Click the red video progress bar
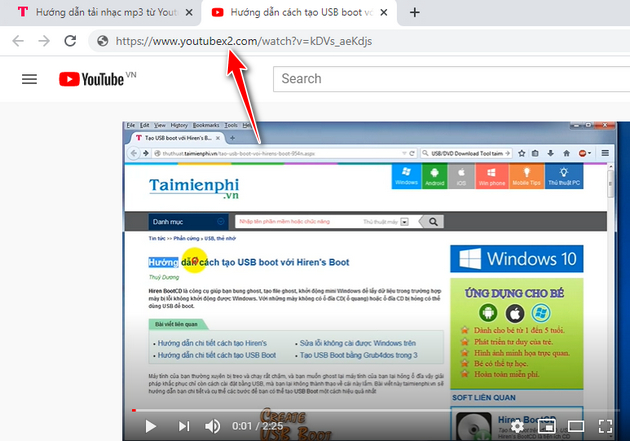Image resolution: width=630 pixels, height=441 pixels. 134,410
